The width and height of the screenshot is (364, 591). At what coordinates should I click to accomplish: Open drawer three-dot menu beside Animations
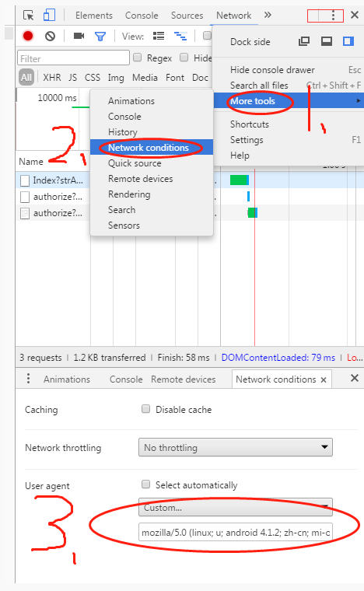click(28, 379)
